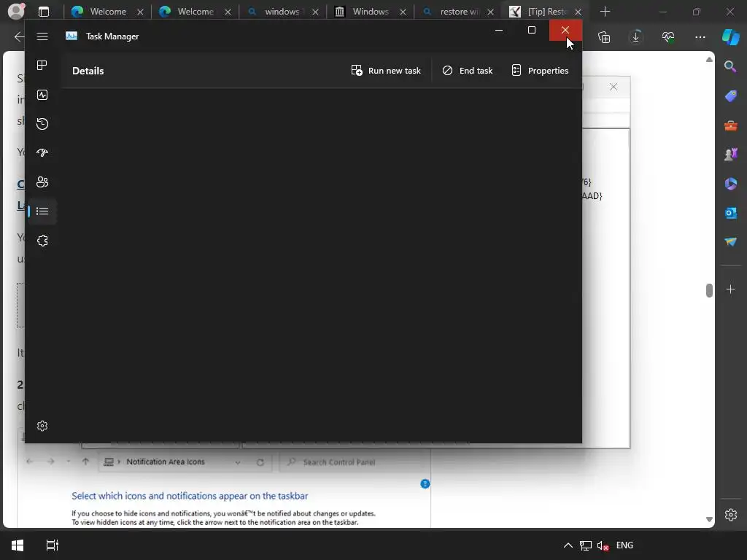
Task: Open Edge tab actions menu icon
Action: coord(44,12)
